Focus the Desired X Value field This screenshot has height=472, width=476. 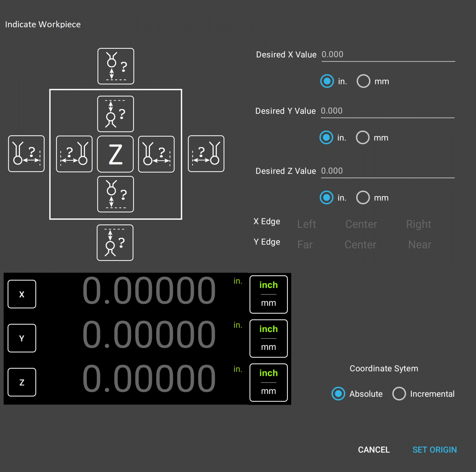tap(388, 55)
